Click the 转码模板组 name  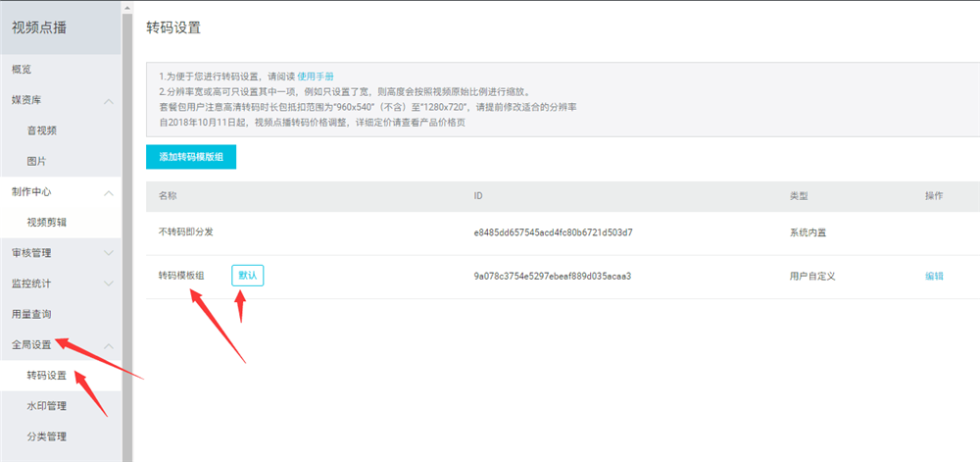pyautogui.click(x=181, y=276)
